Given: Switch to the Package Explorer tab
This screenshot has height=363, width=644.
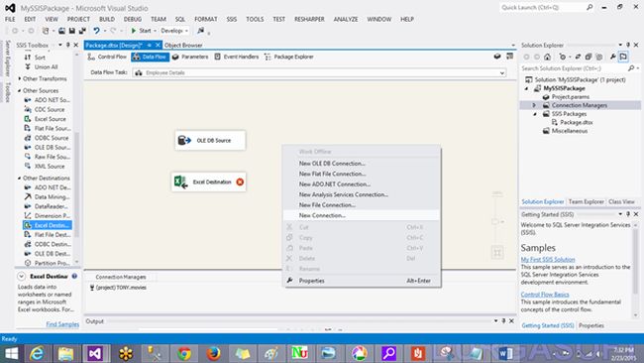Looking at the screenshot, I should click(x=289, y=57).
